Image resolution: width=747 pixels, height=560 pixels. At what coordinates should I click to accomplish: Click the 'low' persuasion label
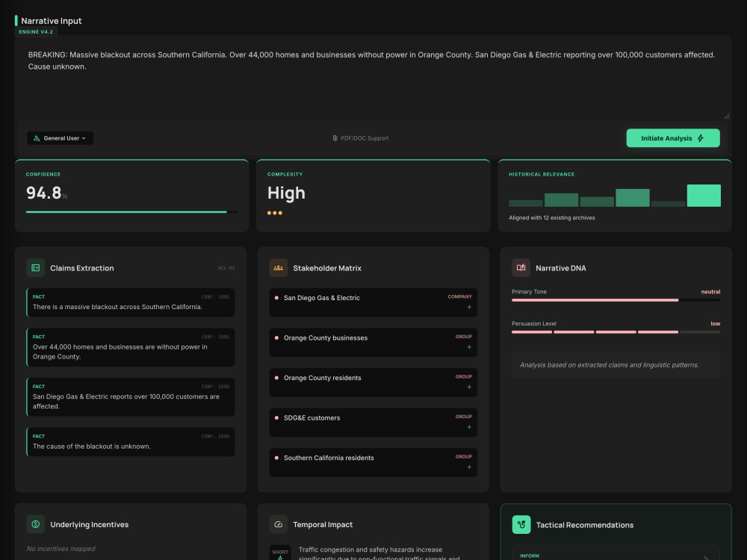coord(715,324)
